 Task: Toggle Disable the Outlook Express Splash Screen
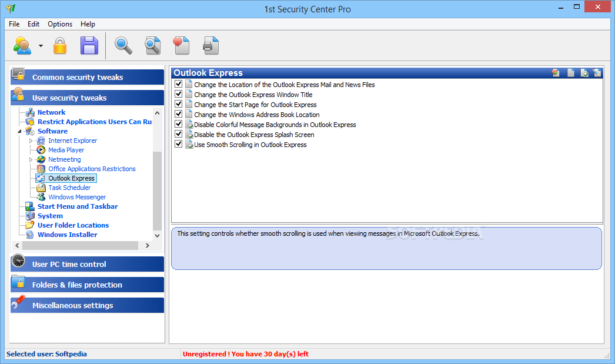pyautogui.click(x=179, y=134)
